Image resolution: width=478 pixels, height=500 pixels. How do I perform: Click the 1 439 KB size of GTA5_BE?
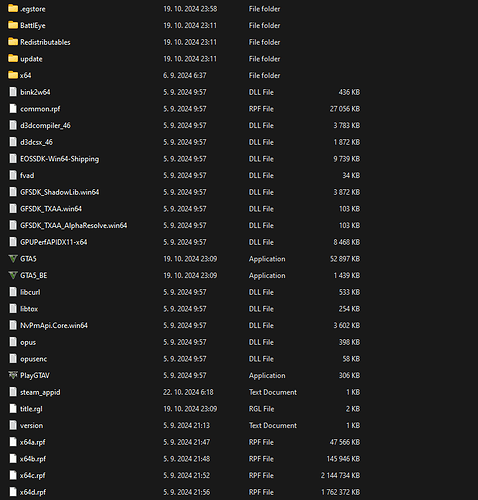pyautogui.click(x=347, y=276)
